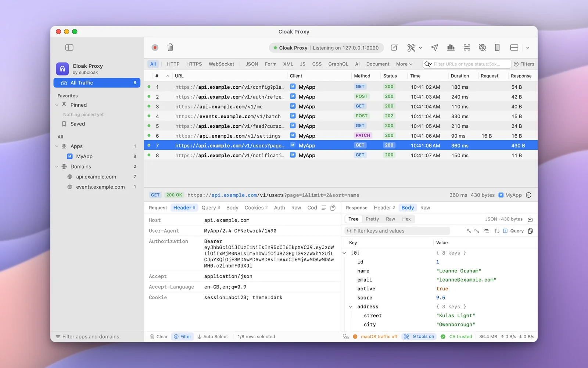Image resolution: width=588 pixels, height=368 pixels.
Task: Expand all tree nodes with outward arrows icon
Action: pos(477,231)
